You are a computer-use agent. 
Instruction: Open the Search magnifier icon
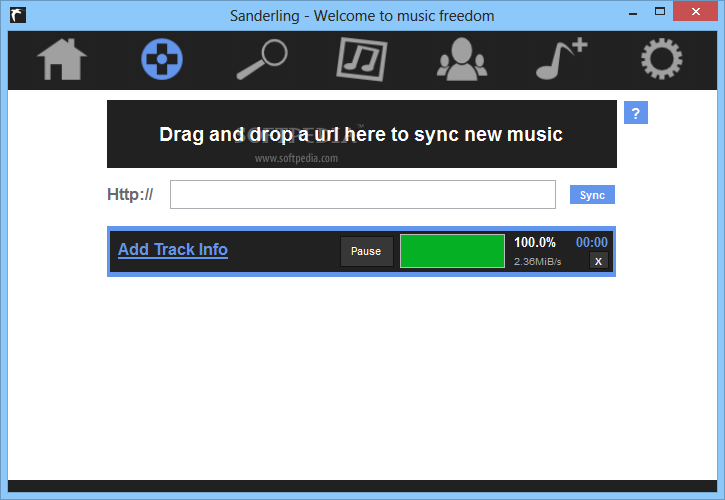[262, 59]
